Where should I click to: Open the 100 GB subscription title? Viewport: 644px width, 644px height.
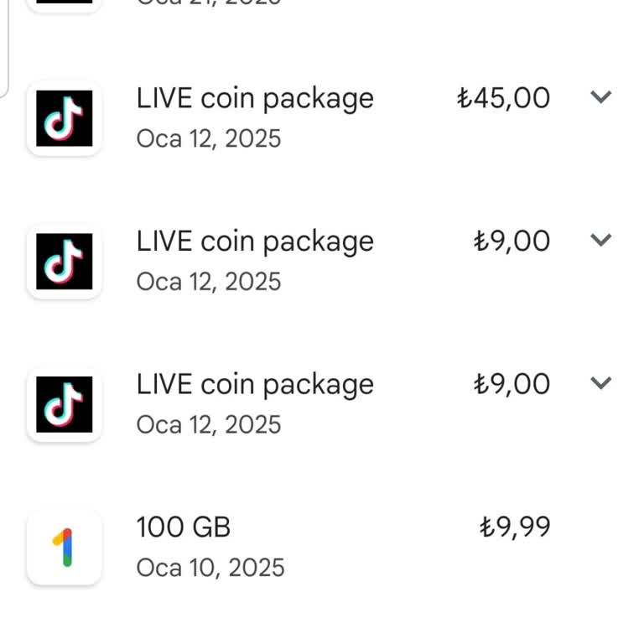[183, 527]
